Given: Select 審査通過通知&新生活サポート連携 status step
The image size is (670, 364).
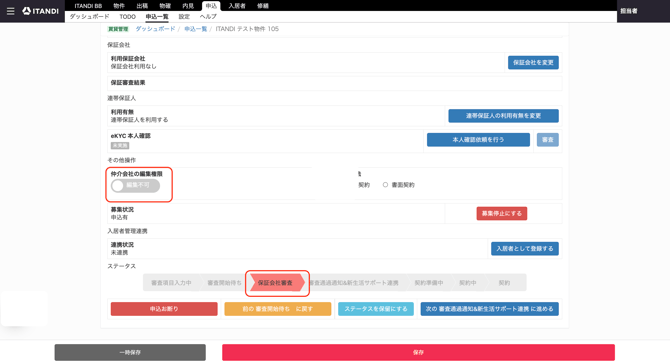Looking at the screenshot, I should coord(354,283).
